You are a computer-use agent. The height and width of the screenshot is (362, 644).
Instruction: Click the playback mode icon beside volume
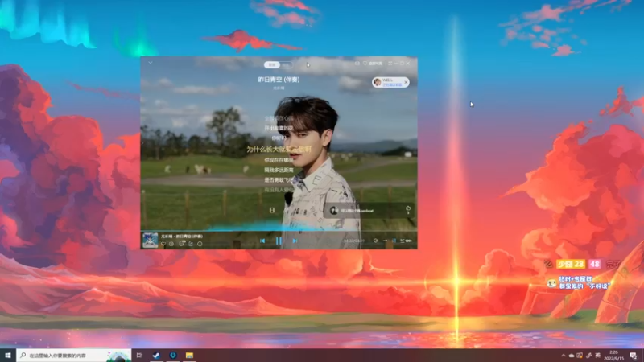(x=385, y=241)
